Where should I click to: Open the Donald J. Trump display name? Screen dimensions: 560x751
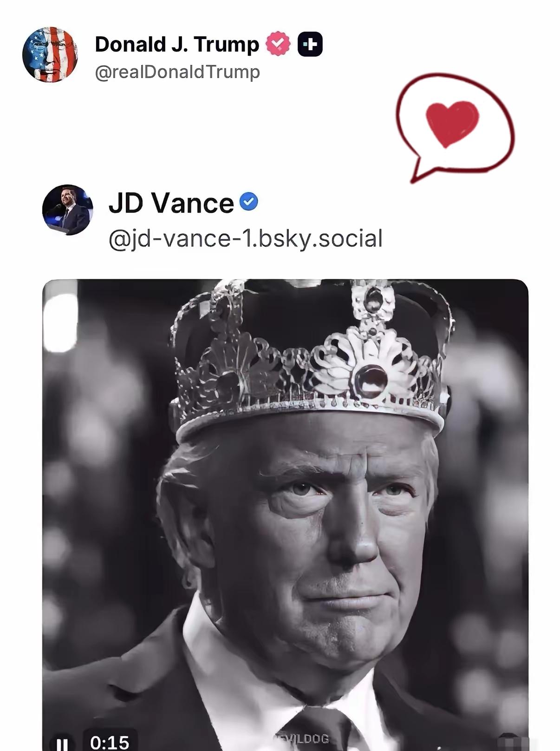coord(177,45)
